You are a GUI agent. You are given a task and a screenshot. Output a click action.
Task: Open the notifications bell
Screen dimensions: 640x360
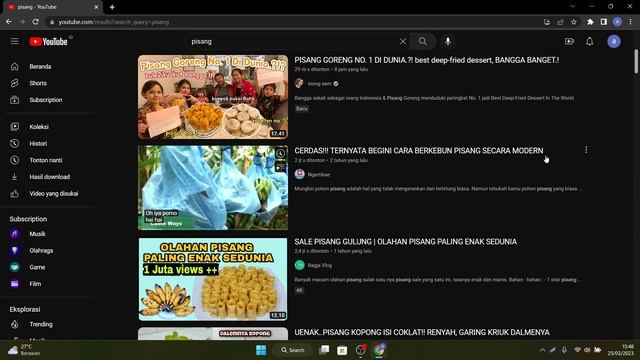pyautogui.click(x=590, y=41)
